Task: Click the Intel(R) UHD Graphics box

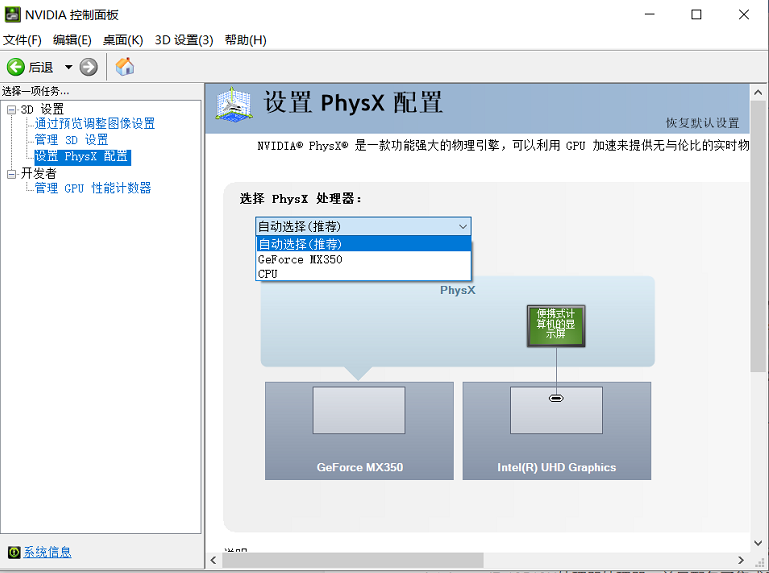Action: (557, 431)
